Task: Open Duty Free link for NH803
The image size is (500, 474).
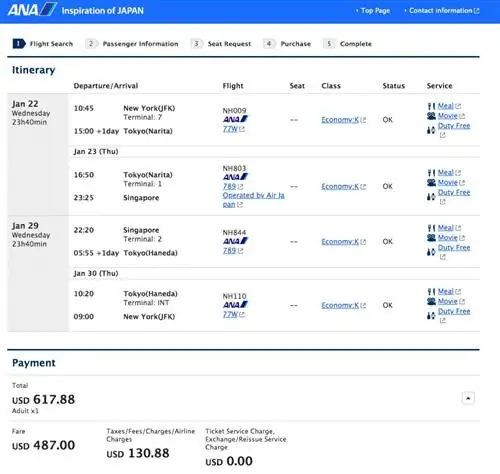Action: point(454,193)
